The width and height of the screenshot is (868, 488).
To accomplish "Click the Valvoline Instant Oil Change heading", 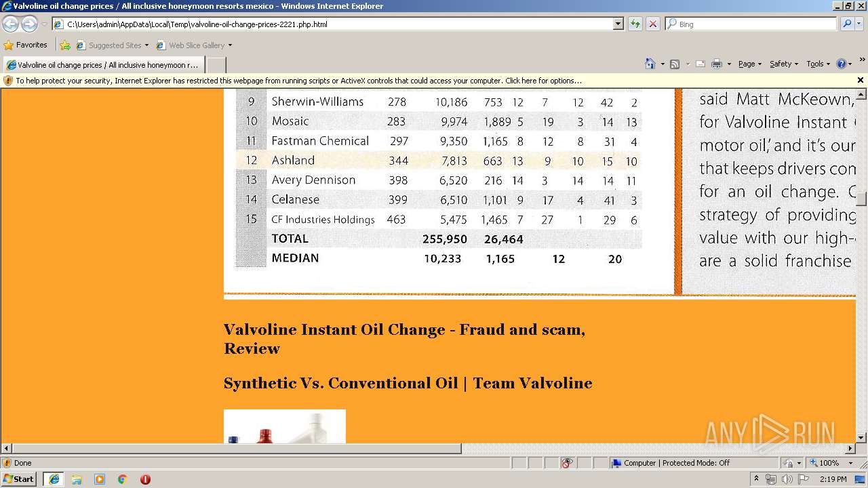I will pos(404,339).
